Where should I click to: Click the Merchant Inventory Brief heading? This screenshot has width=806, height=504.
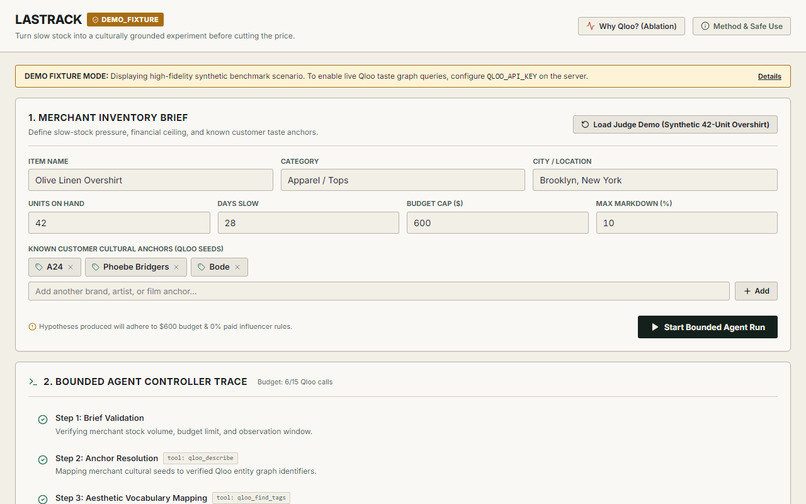pyautogui.click(x=108, y=118)
